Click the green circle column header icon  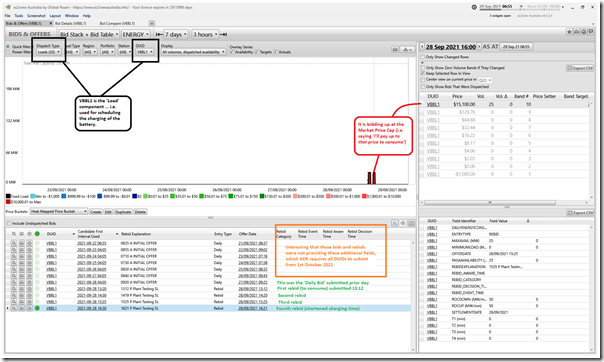point(37,234)
